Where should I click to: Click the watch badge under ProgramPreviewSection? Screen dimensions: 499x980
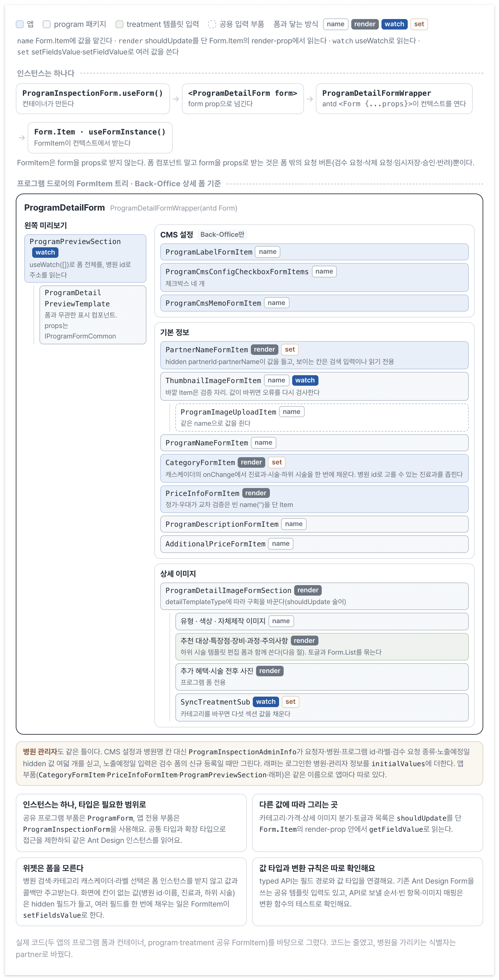pos(45,252)
